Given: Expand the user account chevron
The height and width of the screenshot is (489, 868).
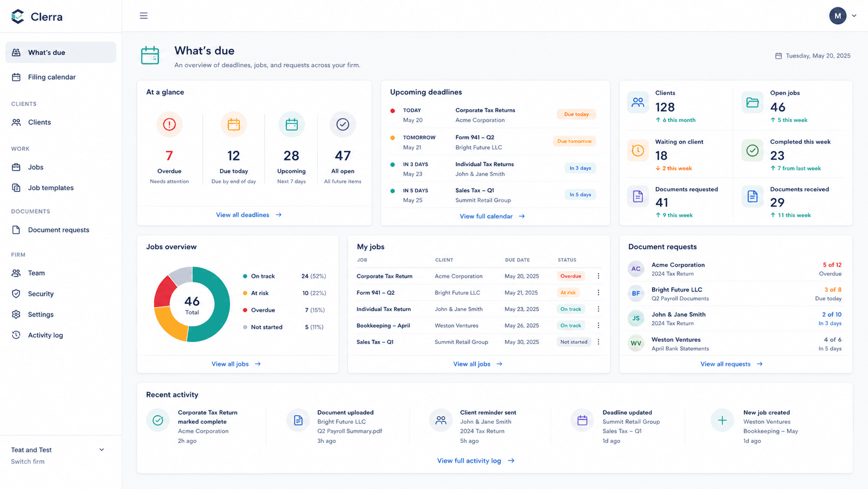Looking at the screenshot, I should (x=854, y=16).
